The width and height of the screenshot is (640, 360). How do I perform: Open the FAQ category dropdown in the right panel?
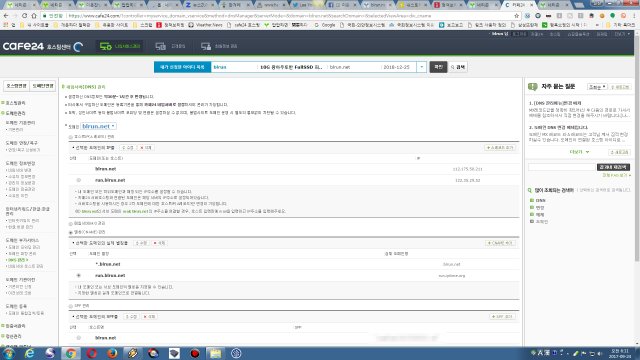(597, 87)
